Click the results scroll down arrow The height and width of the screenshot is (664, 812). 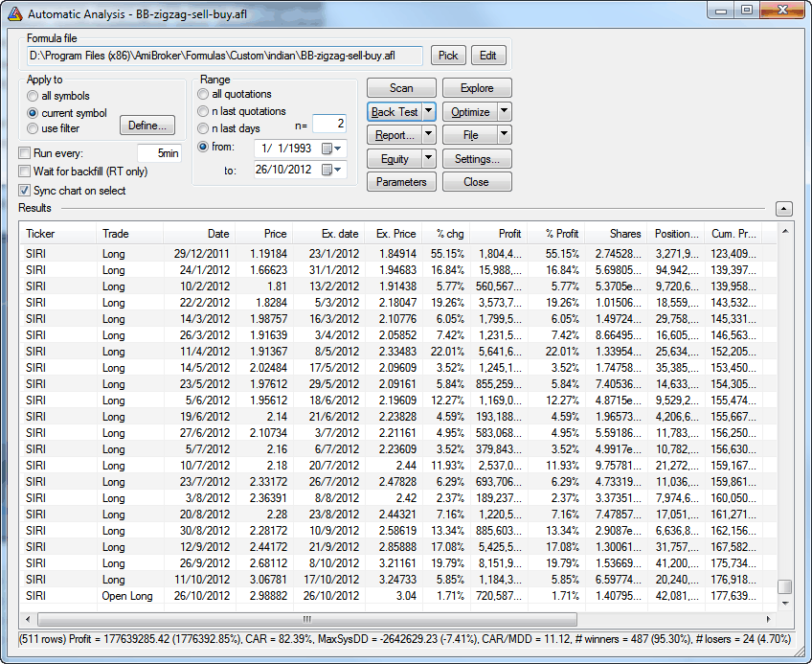[785, 603]
